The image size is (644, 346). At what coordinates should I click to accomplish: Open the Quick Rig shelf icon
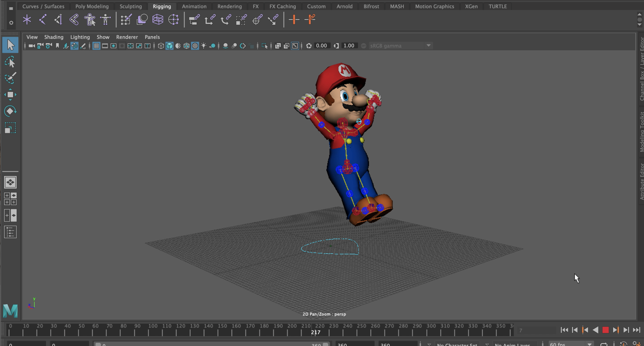90,19
